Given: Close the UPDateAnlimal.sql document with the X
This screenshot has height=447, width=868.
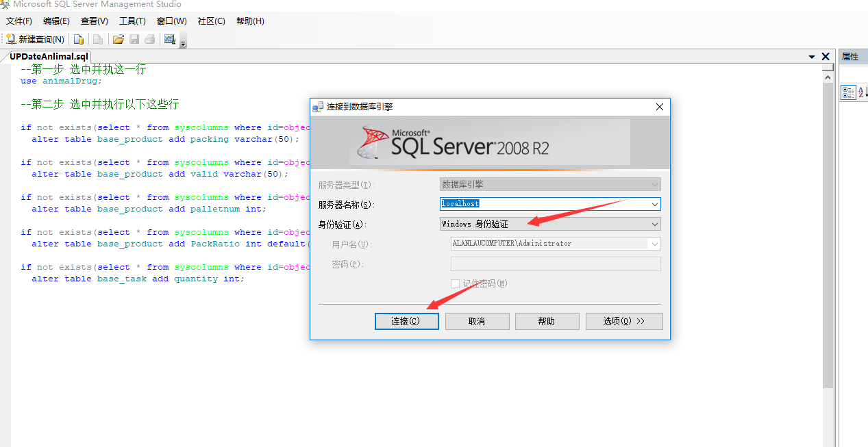Looking at the screenshot, I should (826, 57).
